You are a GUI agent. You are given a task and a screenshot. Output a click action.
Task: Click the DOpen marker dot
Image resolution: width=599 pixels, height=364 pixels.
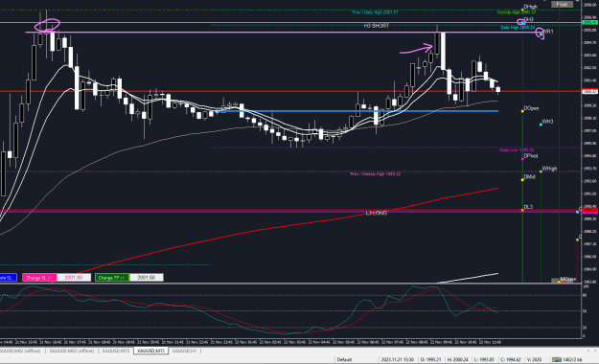522,111
